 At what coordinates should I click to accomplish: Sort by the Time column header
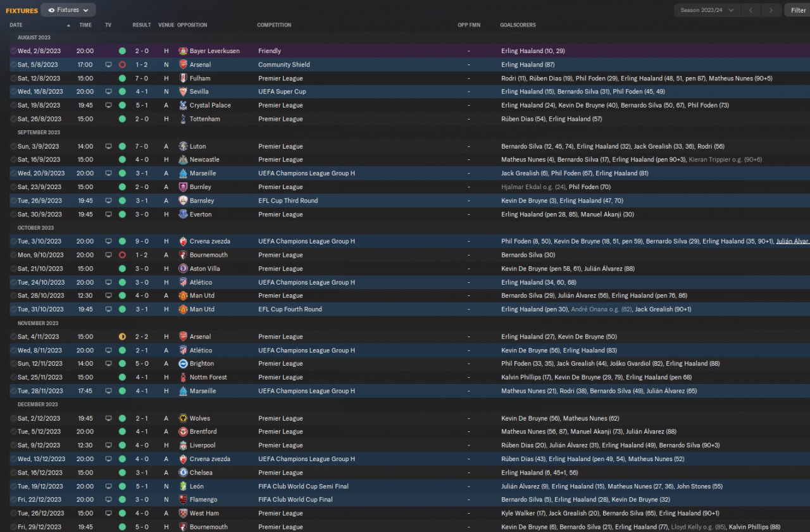coord(85,25)
